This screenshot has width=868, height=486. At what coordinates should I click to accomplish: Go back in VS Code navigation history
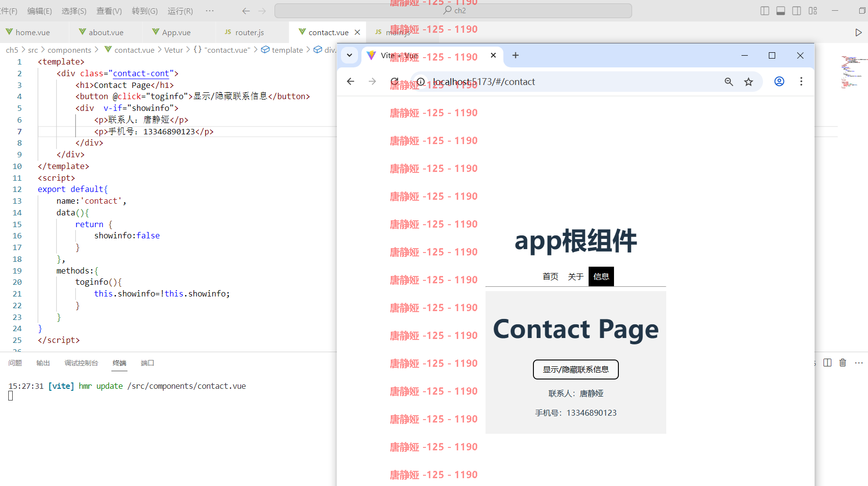(246, 11)
